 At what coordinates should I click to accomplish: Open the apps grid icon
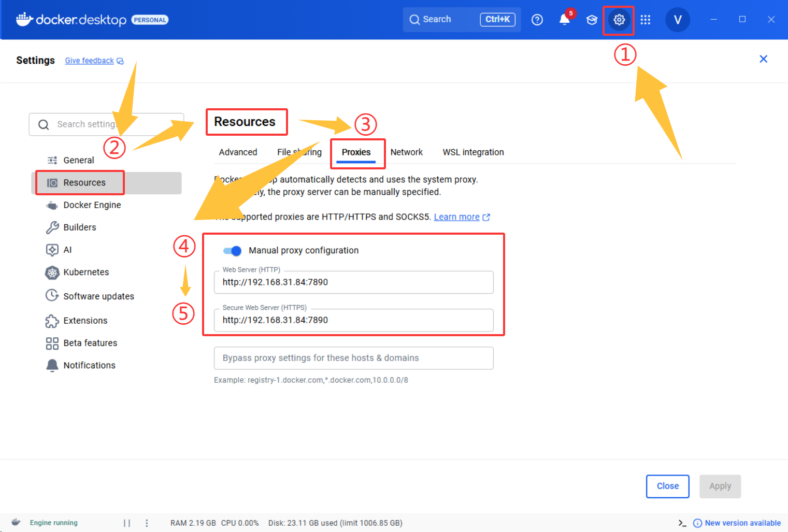[x=645, y=20]
